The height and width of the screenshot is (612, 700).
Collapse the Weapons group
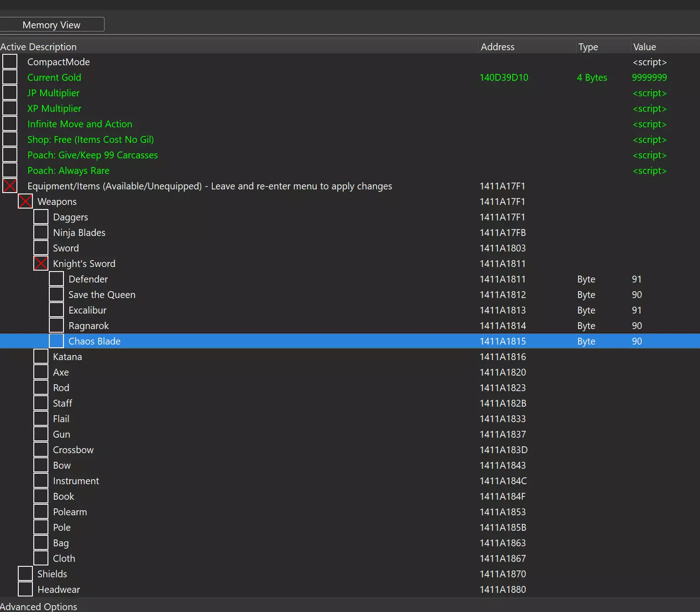point(26,202)
